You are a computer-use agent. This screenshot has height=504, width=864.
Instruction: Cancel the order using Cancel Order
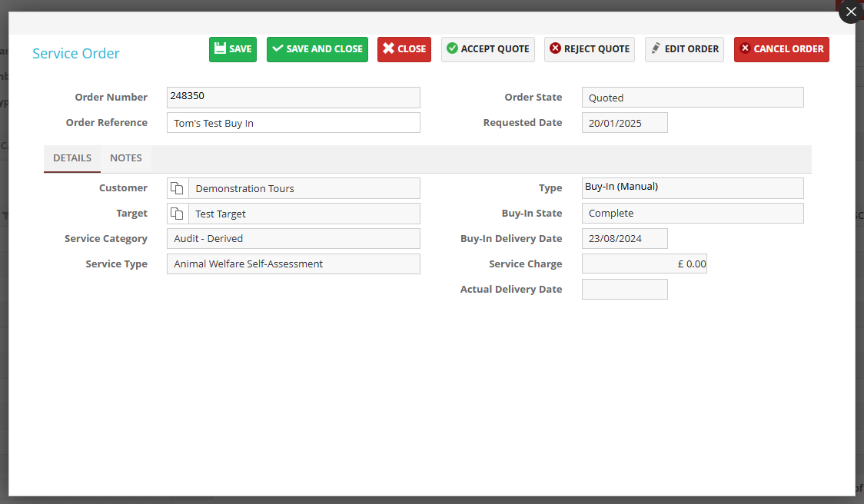tap(781, 49)
